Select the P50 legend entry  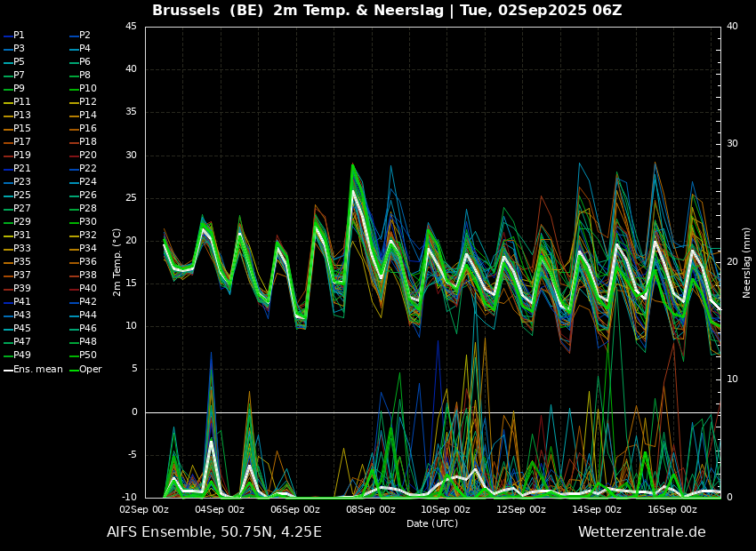(x=88, y=355)
